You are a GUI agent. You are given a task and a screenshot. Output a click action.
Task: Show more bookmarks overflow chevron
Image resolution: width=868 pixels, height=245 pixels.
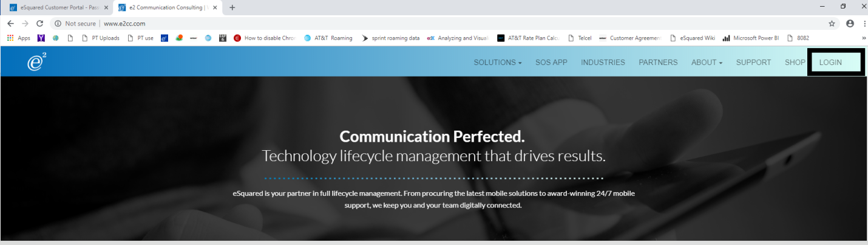(x=864, y=38)
